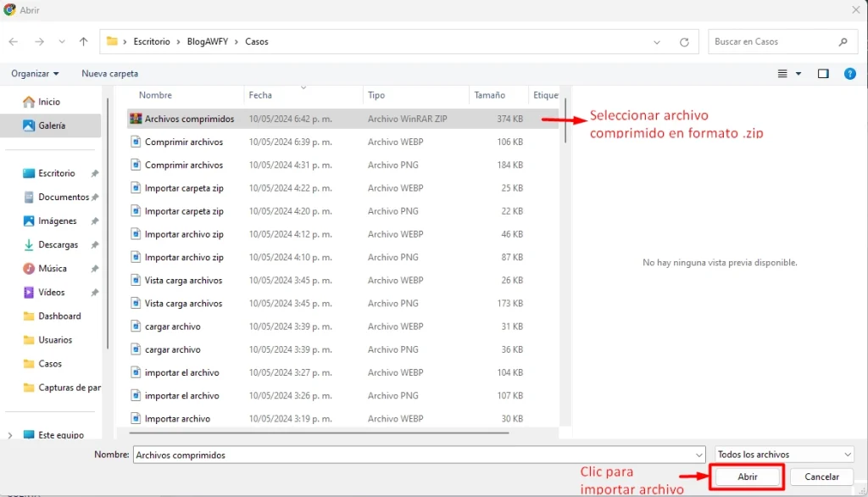Viewport: 868px width, 497px height.
Task: Expand the Este equipo tree node
Action: (x=10, y=435)
